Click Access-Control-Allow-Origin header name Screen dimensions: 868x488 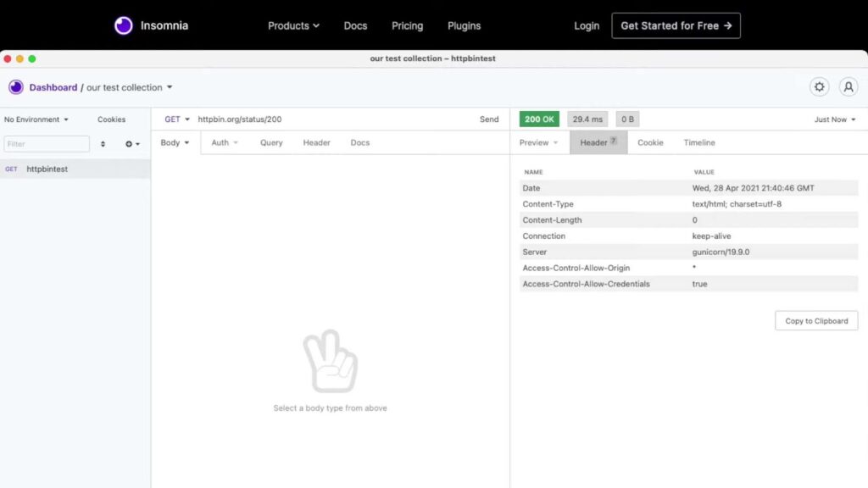click(576, 268)
